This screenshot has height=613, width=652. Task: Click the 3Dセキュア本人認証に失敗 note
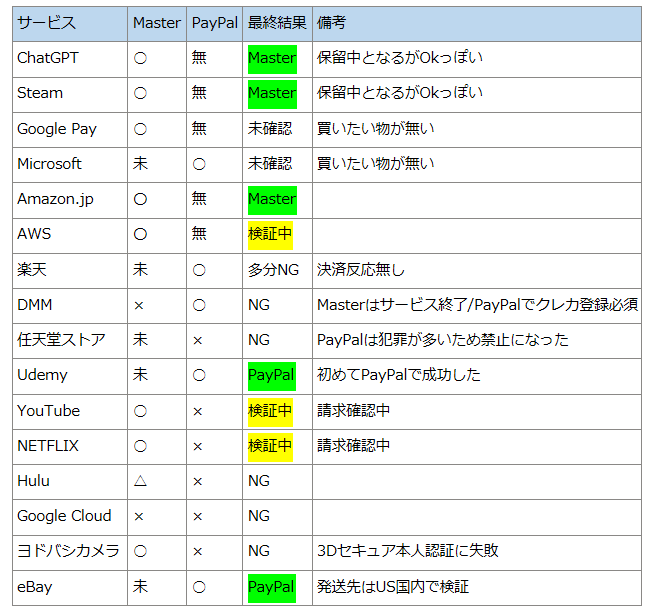[407, 551]
